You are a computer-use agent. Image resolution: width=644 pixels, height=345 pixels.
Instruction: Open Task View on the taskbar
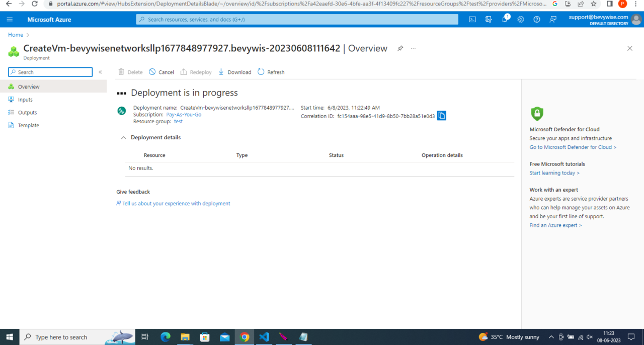(145, 337)
